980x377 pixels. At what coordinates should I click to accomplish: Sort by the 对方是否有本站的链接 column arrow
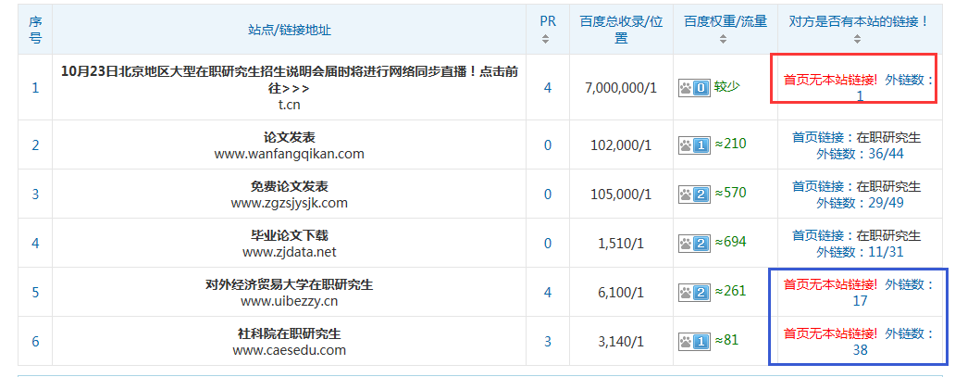pos(856,39)
